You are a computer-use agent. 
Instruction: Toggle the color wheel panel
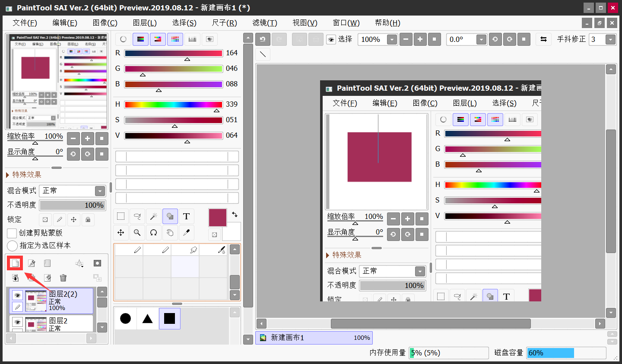pos(123,39)
